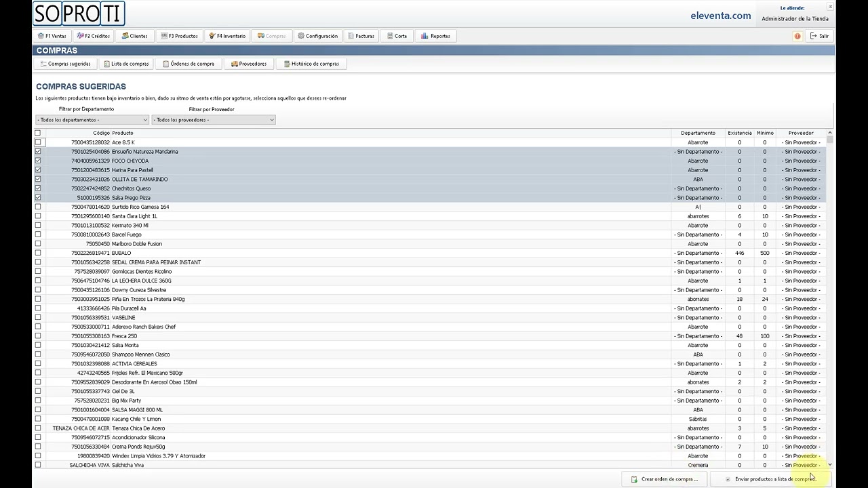The width and height of the screenshot is (868, 488).
Task: Close the attendant panel with the x
Action: tap(830, 6)
